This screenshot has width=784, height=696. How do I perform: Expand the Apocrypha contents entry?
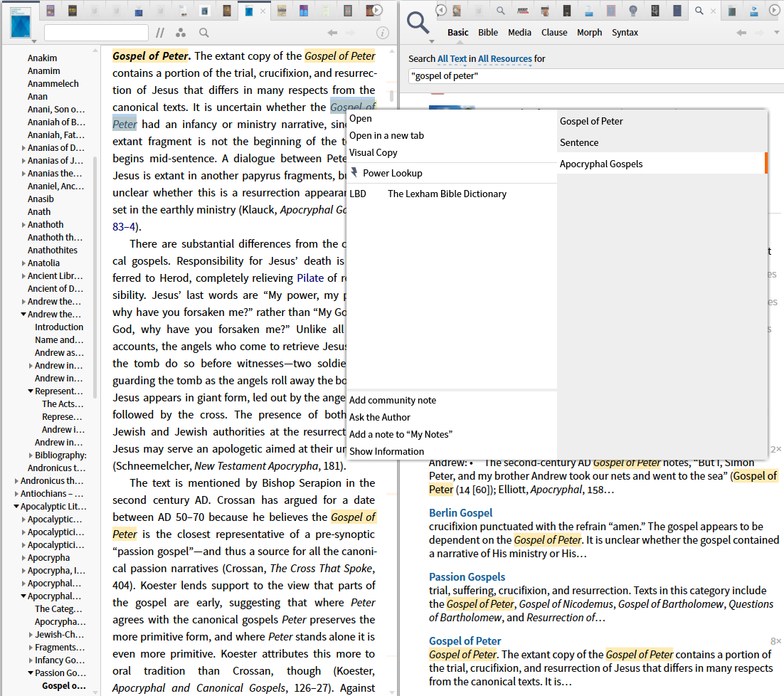click(23, 558)
